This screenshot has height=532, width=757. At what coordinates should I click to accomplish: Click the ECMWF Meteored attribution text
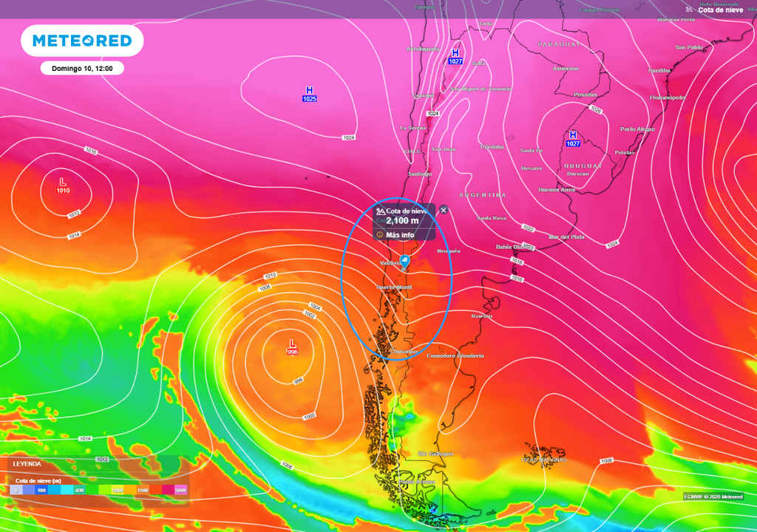pos(713,496)
